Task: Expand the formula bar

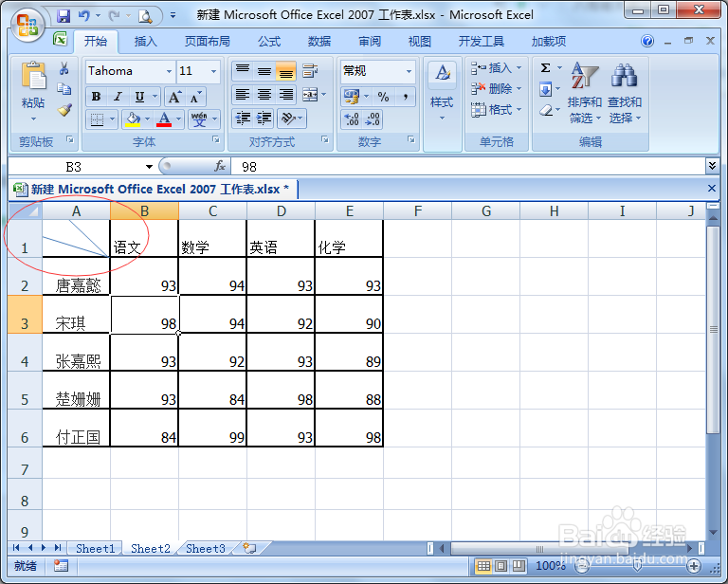Action: [x=712, y=166]
